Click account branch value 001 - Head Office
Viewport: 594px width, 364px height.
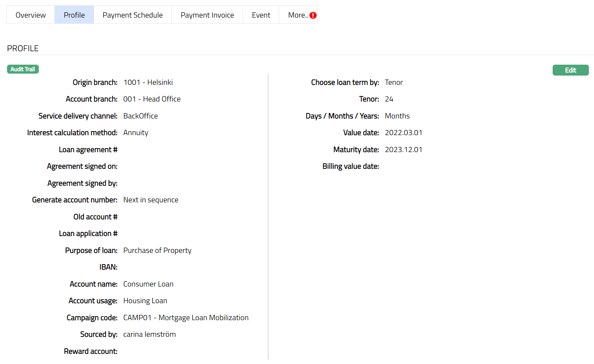coord(152,99)
